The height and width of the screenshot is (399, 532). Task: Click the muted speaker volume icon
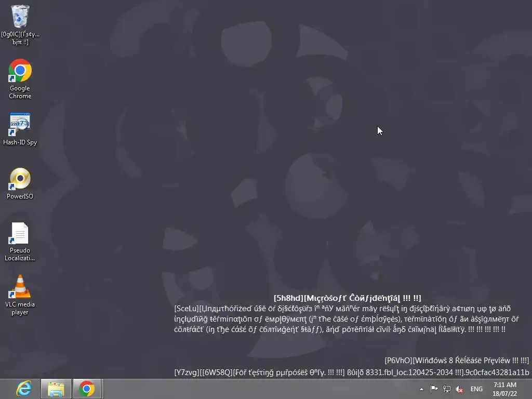pos(459,389)
